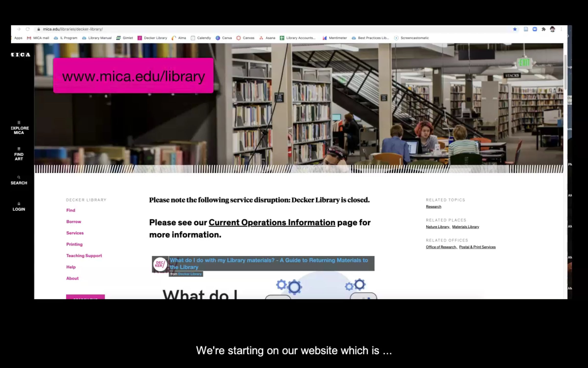Open the Explore MICA hamburger menu

click(19, 127)
